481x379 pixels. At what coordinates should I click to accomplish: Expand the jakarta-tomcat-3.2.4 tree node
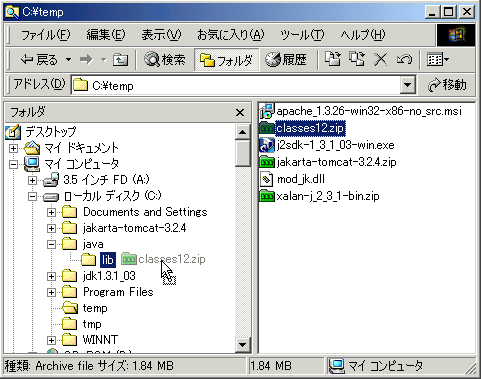51,228
